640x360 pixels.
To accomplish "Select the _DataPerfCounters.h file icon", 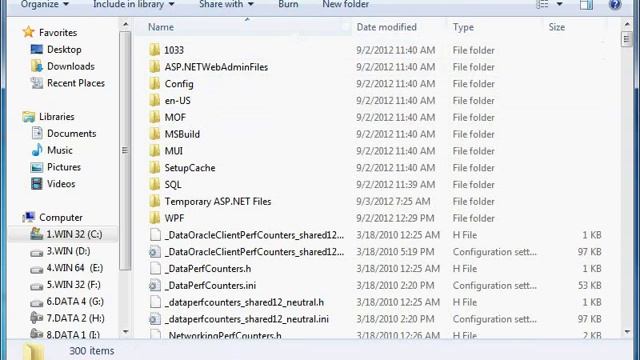I will 155,268.
